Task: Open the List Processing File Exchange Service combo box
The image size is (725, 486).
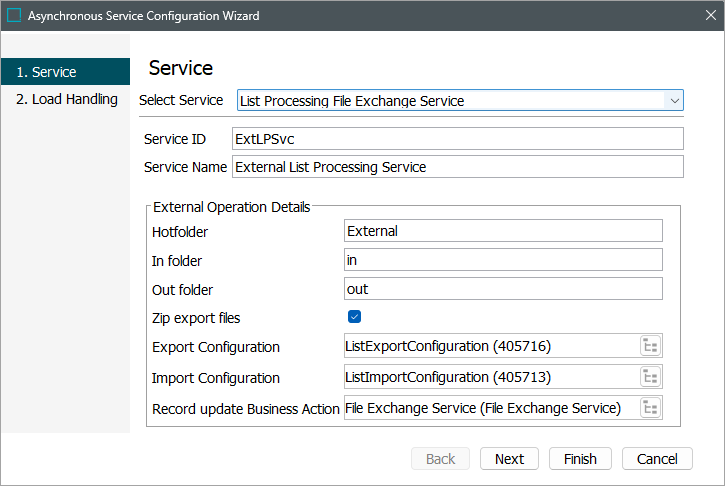Action: pyautogui.click(x=460, y=100)
